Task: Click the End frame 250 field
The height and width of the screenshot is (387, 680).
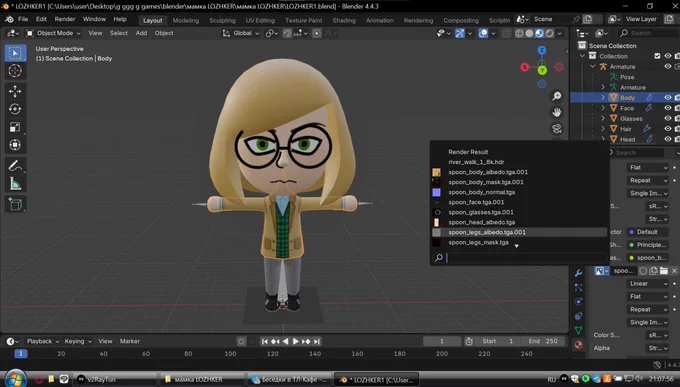Action: click(x=543, y=341)
